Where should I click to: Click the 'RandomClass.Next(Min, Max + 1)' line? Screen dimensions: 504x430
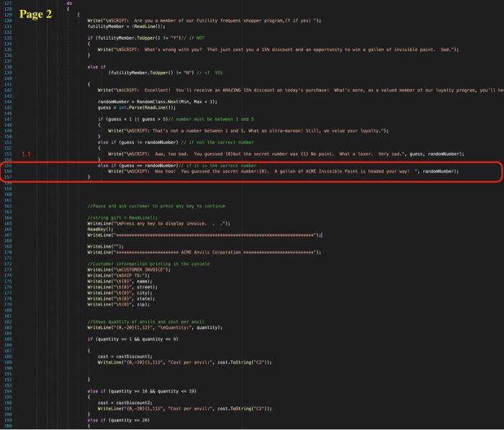click(158, 102)
